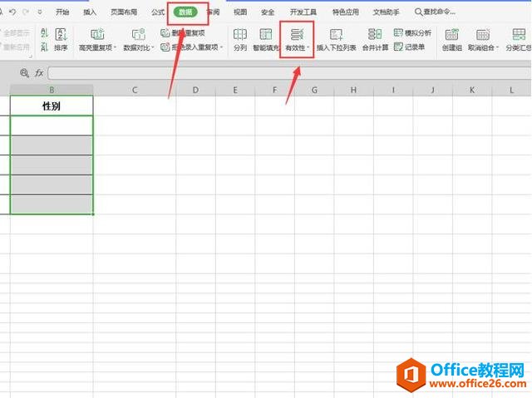Select column C header
532x398 pixels.
click(135, 90)
